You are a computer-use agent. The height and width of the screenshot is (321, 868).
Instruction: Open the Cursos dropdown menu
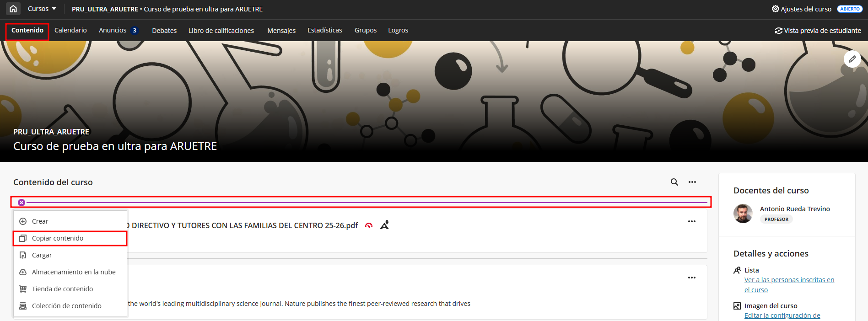point(42,9)
